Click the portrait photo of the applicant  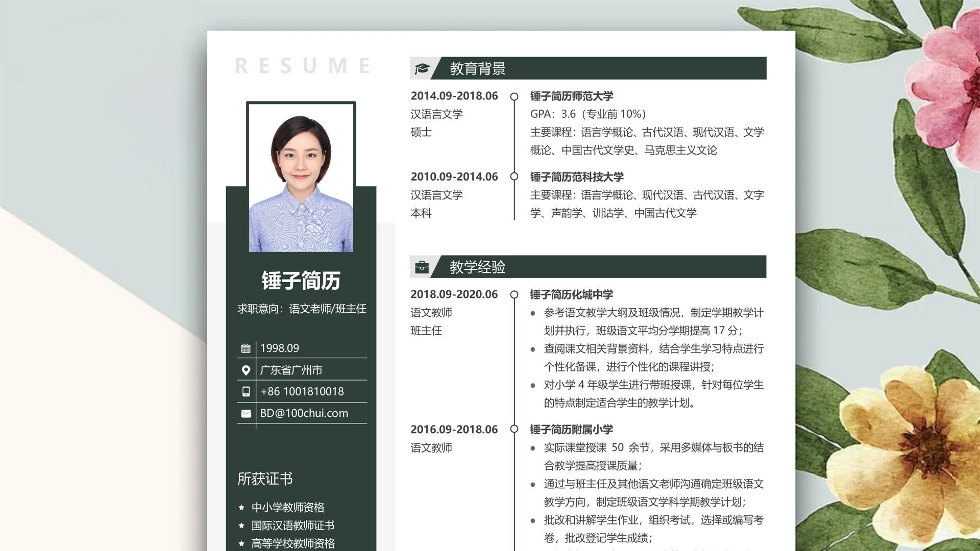pyautogui.click(x=301, y=177)
